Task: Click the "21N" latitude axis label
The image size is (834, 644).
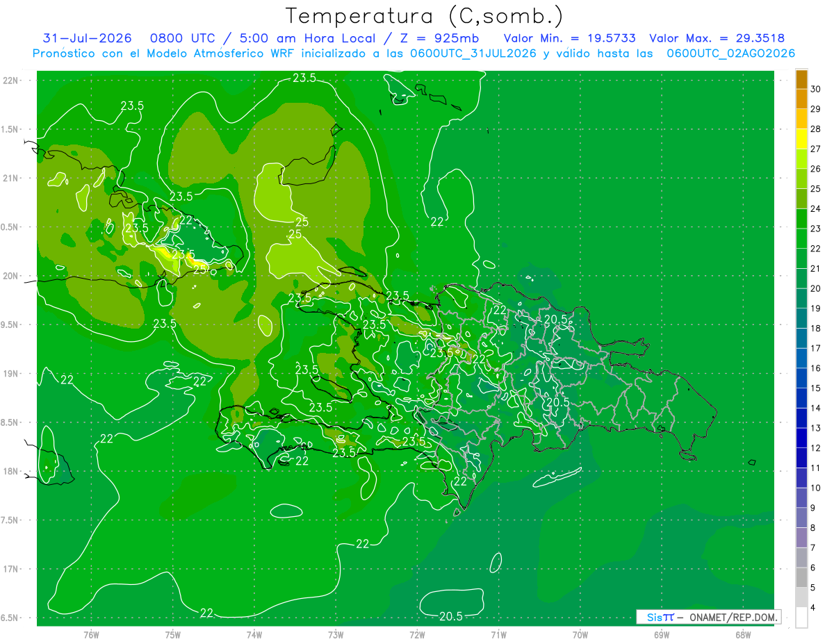Action: pos(11,178)
